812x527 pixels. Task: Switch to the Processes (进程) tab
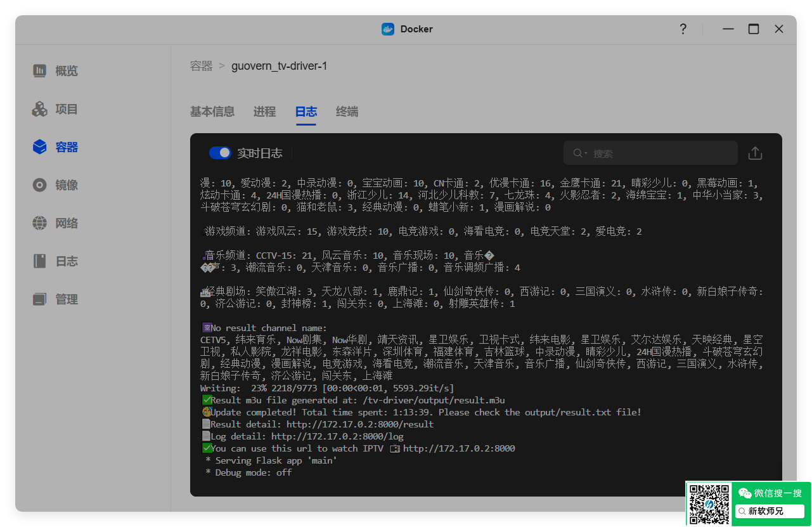click(264, 112)
